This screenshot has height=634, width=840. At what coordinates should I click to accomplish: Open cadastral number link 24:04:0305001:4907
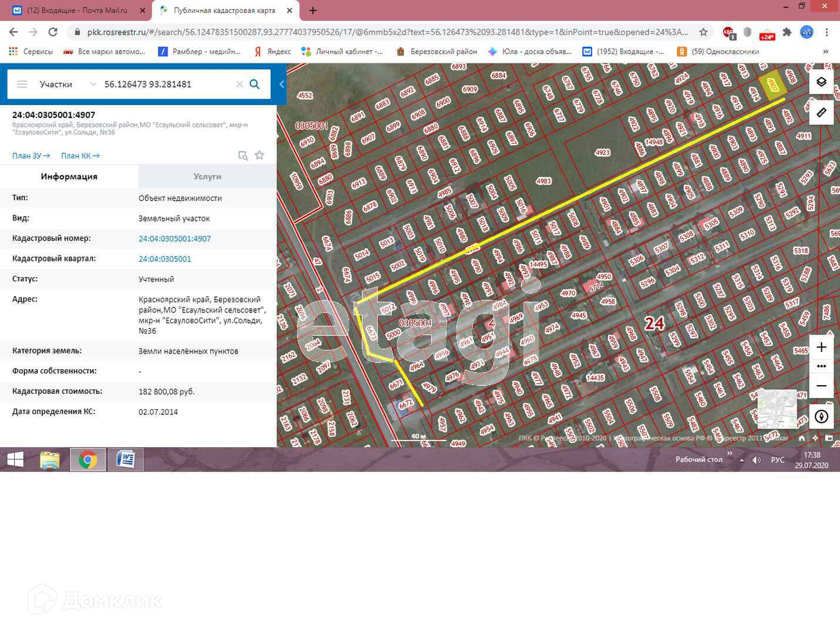pyautogui.click(x=174, y=238)
